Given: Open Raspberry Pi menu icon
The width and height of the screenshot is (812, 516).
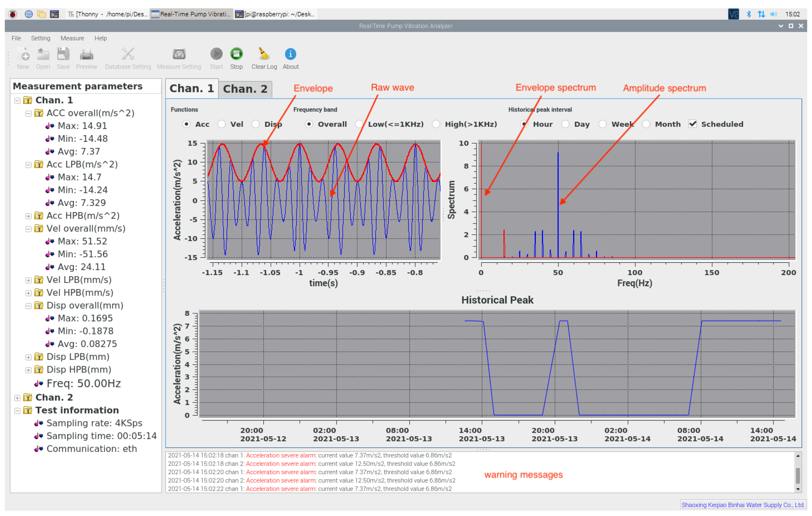Looking at the screenshot, I should point(13,14).
